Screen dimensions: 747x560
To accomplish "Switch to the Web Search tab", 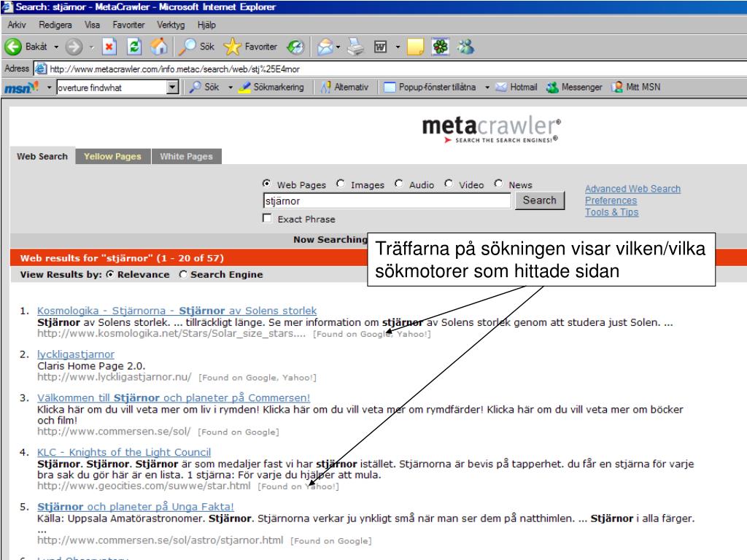I will coord(42,156).
